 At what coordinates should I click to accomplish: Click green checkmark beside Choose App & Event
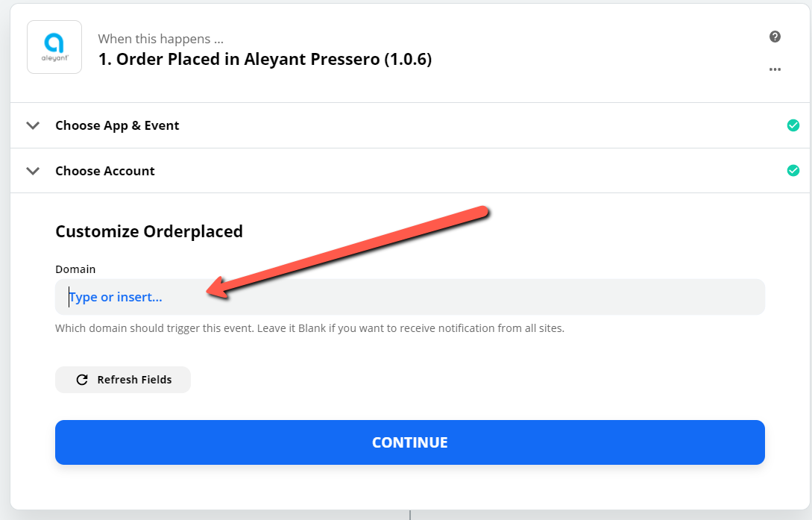793,125
